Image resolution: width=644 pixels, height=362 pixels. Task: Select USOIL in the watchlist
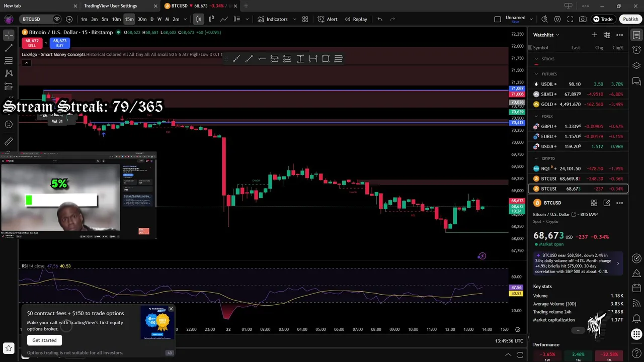(578, 84)
